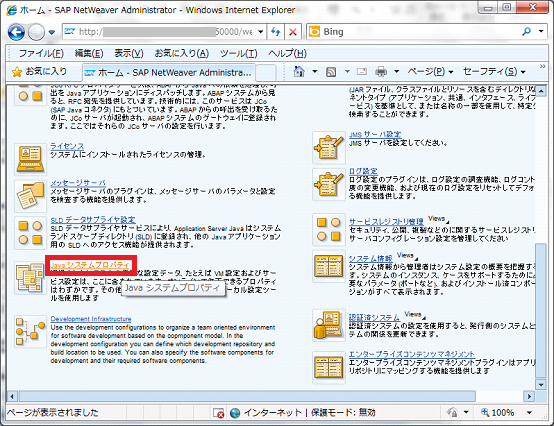The width and height of the screenshot is (554, 426).
Task: Open the ページ(P) toolbar menu
Action: click(430, 72)
